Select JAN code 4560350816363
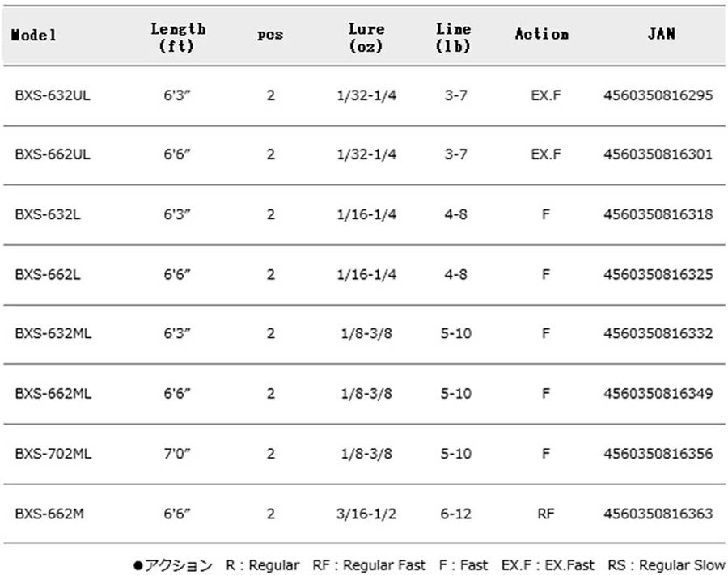The width and height of the screenshot is (728, 575). tap(658, 514)
